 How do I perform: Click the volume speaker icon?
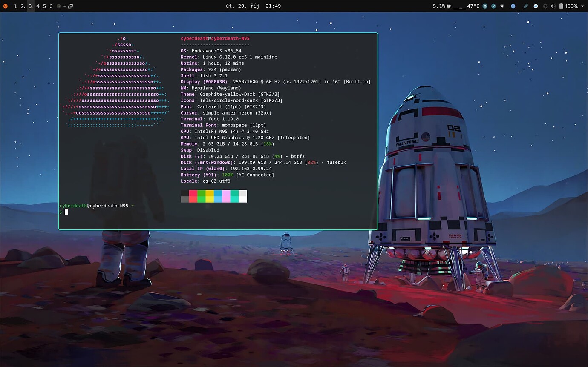click(x=553, y=6)
